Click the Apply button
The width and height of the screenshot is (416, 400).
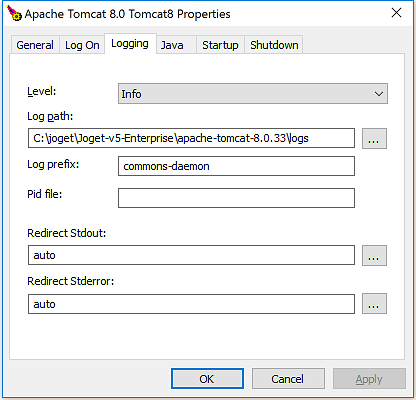[369, 379]
